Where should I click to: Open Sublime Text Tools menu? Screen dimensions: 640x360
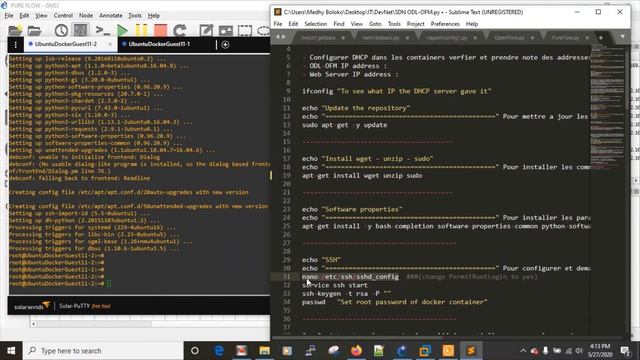point(394,24)
